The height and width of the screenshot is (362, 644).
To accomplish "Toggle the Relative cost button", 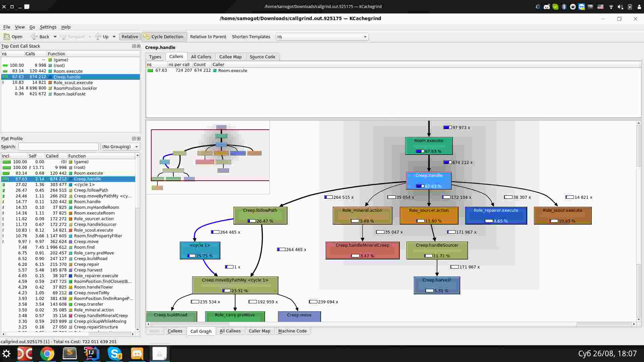I will (x=129, y=37).
